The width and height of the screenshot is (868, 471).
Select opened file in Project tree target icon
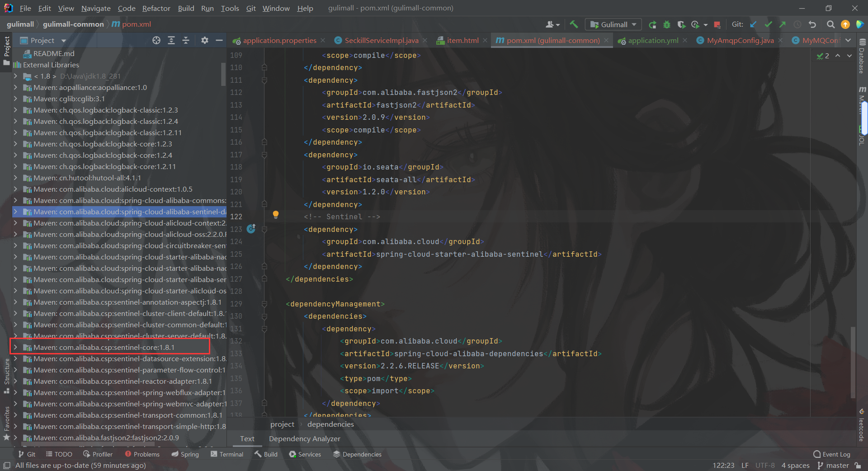pyautogui.click(x=156, y=40)
